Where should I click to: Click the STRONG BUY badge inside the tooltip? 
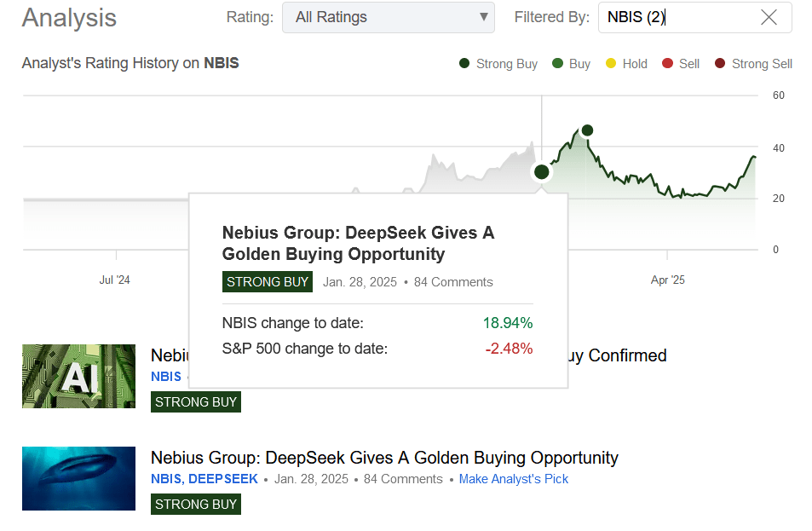[267, 281]
